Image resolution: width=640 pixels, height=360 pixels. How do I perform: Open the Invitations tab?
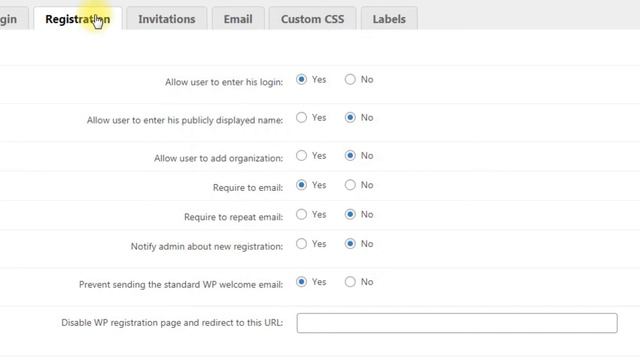point(167,19)
